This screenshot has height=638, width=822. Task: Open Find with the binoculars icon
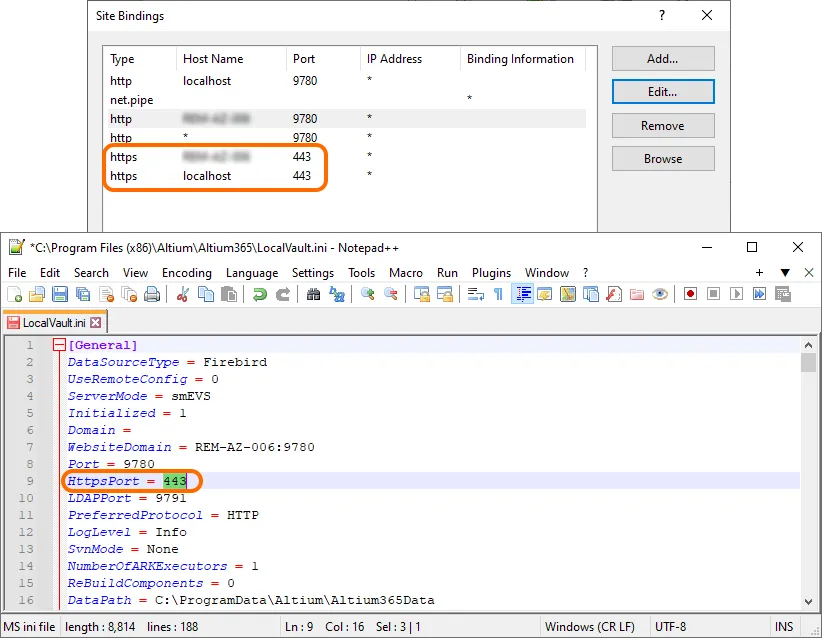point(312,294)
